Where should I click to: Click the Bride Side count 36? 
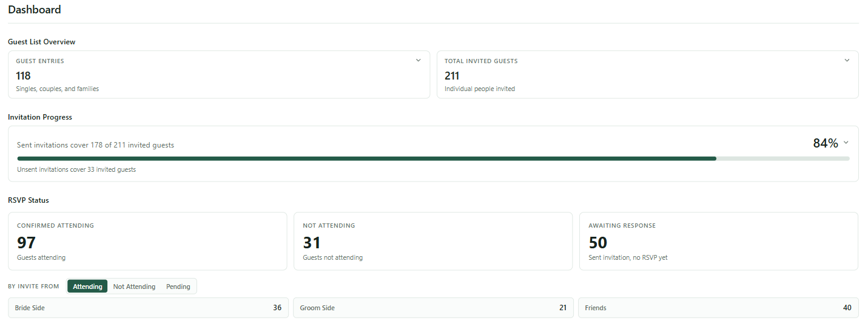tap(277, 308)
